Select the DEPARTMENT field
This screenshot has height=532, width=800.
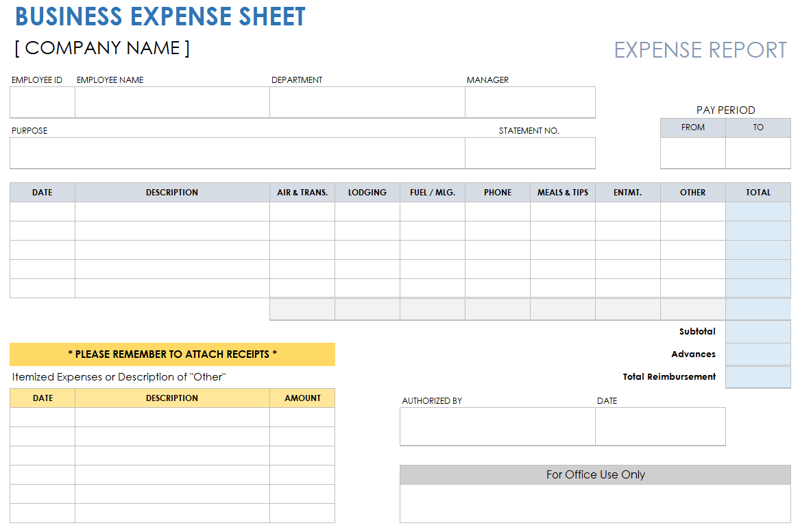point(367,102)
